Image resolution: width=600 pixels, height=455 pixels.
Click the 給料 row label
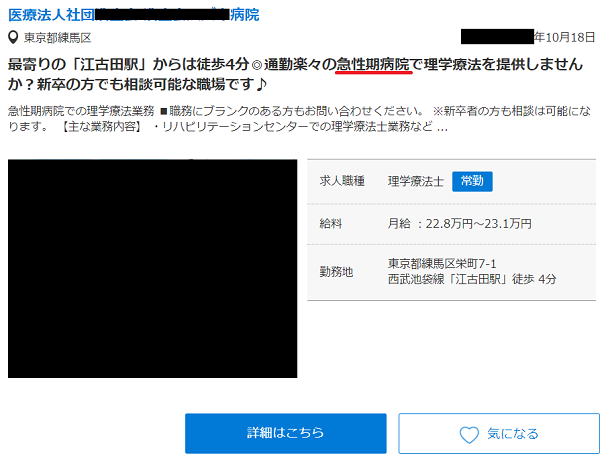pos(332,224)
